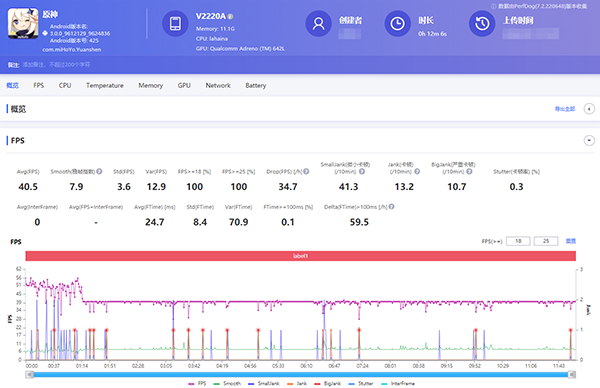
Task: Open help icon beside Delta(FTime)>100ms metric
Action: (x=391, y=207)
